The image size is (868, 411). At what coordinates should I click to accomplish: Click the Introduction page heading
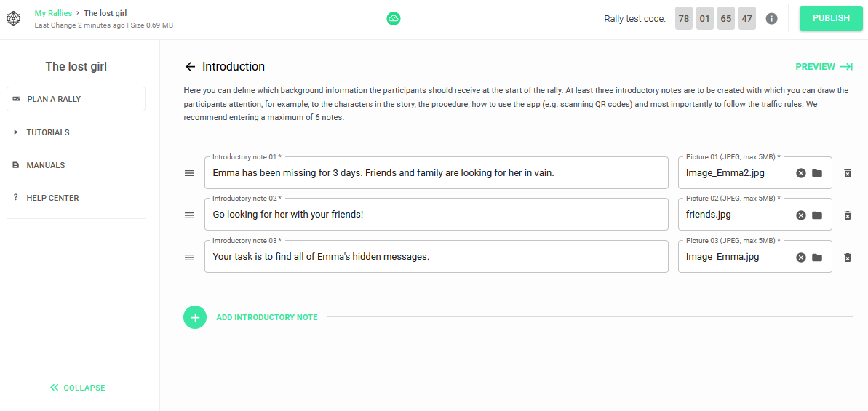234,67
